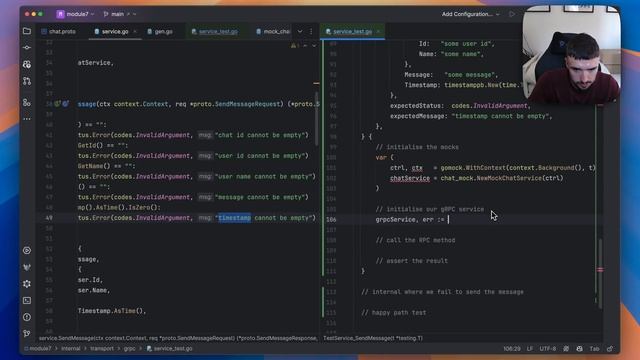The width and height of the screenshot is (640, 360).
Task: Click the read-only lock icon in status bar
Action: click(x=610, y=349)
